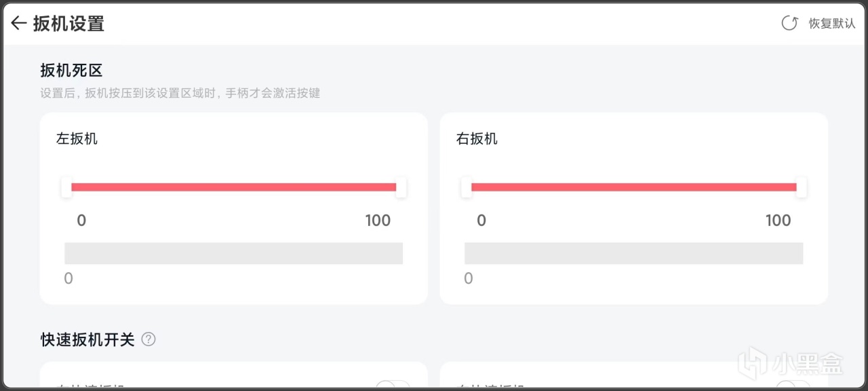
Task: Click the restore default circular arrow icon
Action: [789, 24]
